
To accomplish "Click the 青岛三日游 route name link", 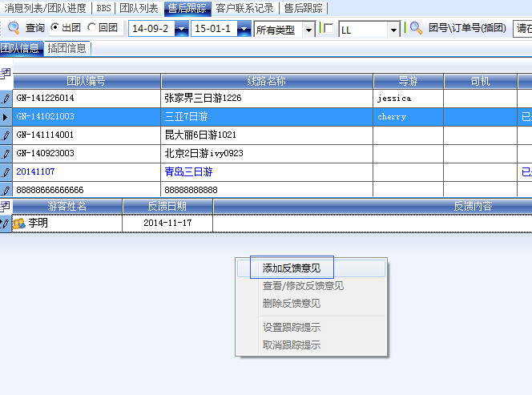I will (x=188, y=172).
